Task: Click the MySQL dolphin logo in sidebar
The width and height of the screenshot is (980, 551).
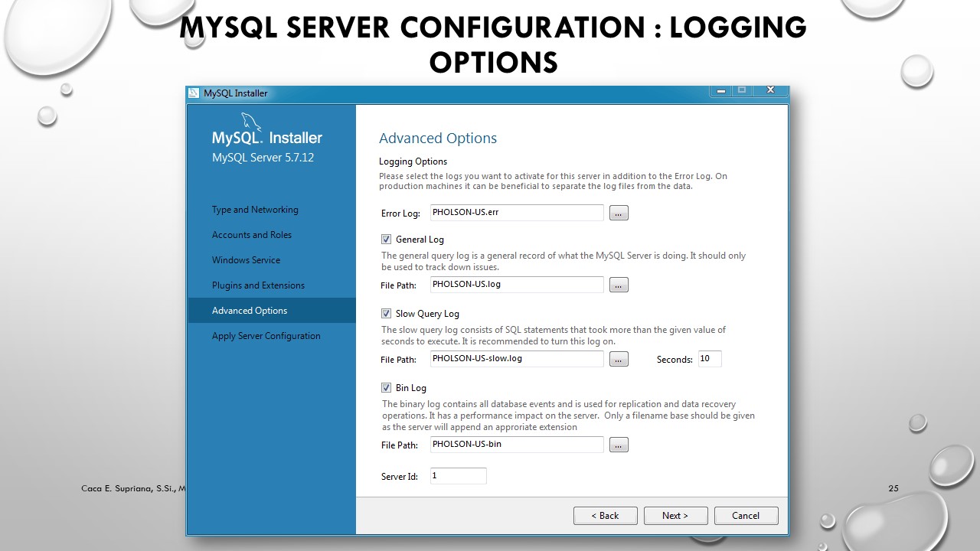Action: (x=251, y=122)
